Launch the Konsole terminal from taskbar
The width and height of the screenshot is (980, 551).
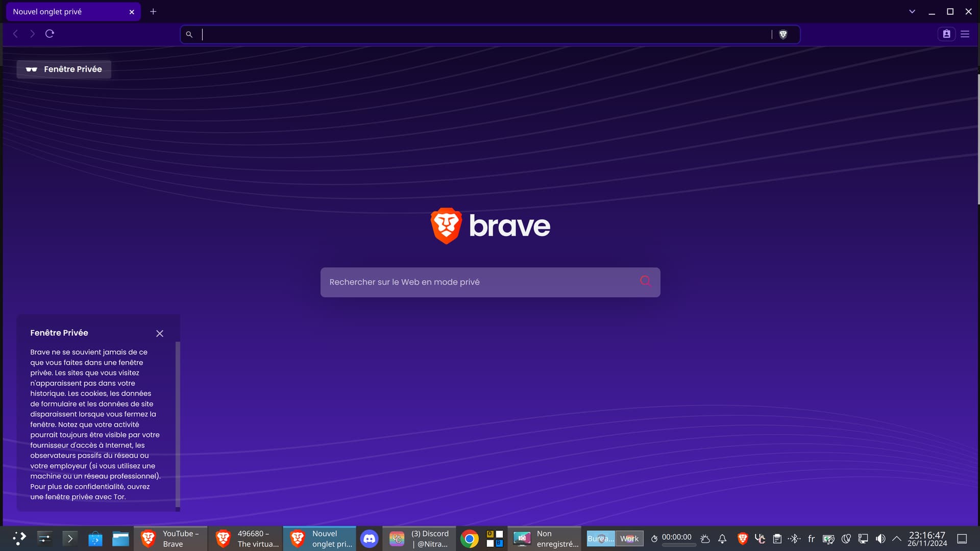[70, 538]
